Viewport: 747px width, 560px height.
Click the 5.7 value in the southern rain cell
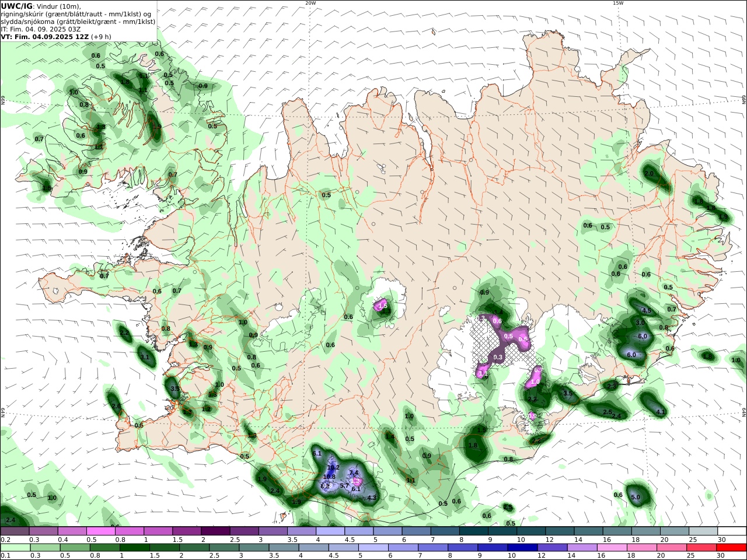(344, 485)
